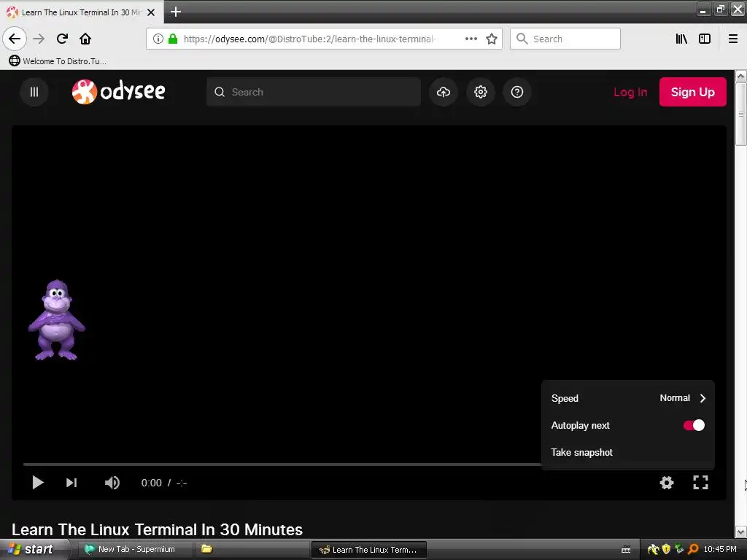Image resolution: width=747 pixels, height=560 pixels.
Task: Go back in browser history
Action: tap(15, 39)
